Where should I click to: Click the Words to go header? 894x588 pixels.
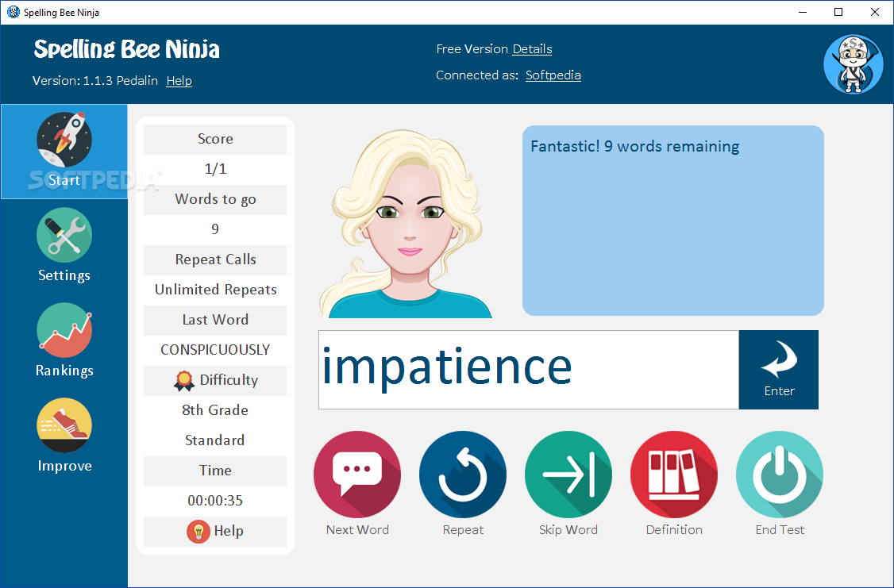tap(215, 199)
